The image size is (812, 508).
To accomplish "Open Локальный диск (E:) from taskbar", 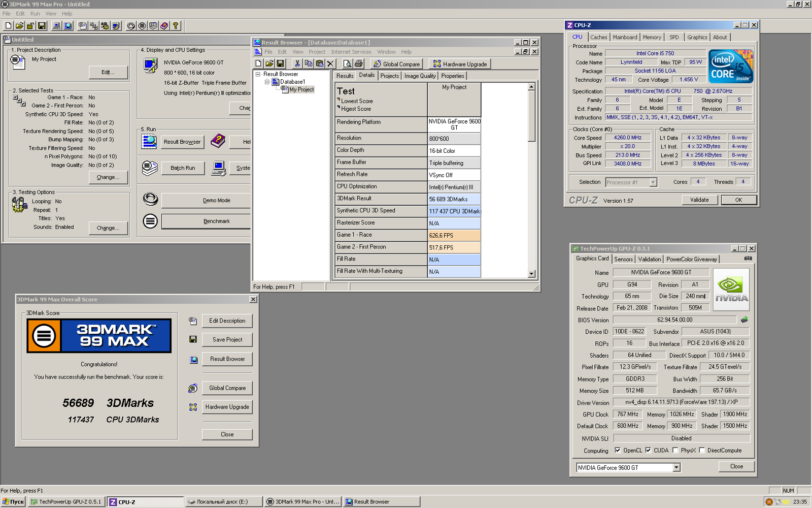I will 224,502.
